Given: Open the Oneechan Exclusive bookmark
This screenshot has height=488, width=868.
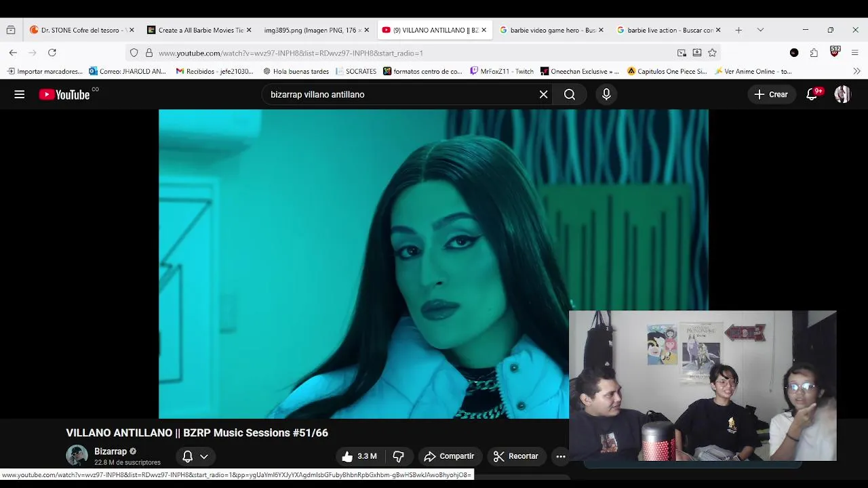Looking at the screenshot, I should 580,71.
